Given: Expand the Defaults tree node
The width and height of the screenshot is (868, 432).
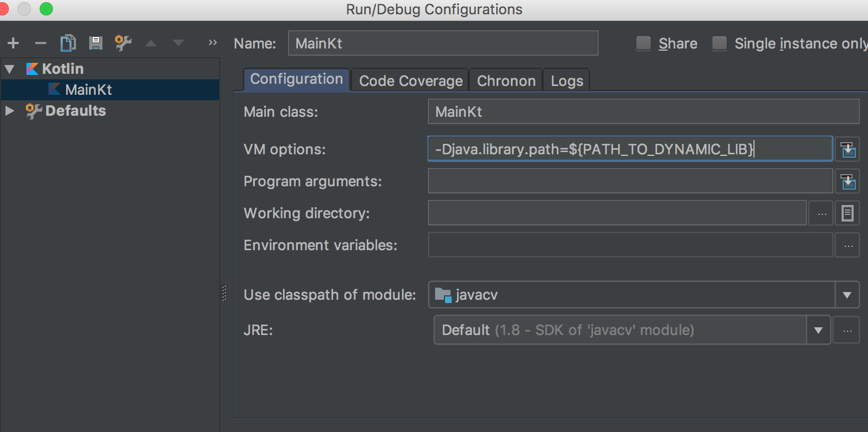Looking at the screenshot, I should point(9,111).
